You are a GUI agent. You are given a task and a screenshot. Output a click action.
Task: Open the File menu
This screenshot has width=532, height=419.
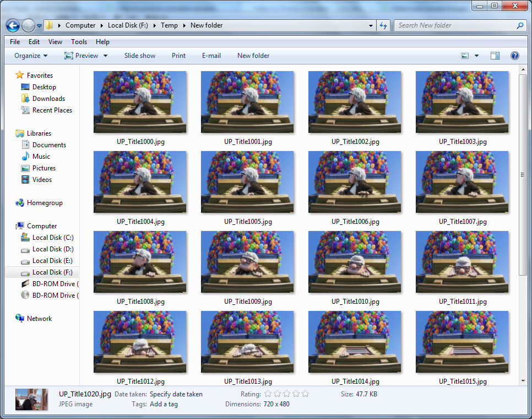[15, 42]
